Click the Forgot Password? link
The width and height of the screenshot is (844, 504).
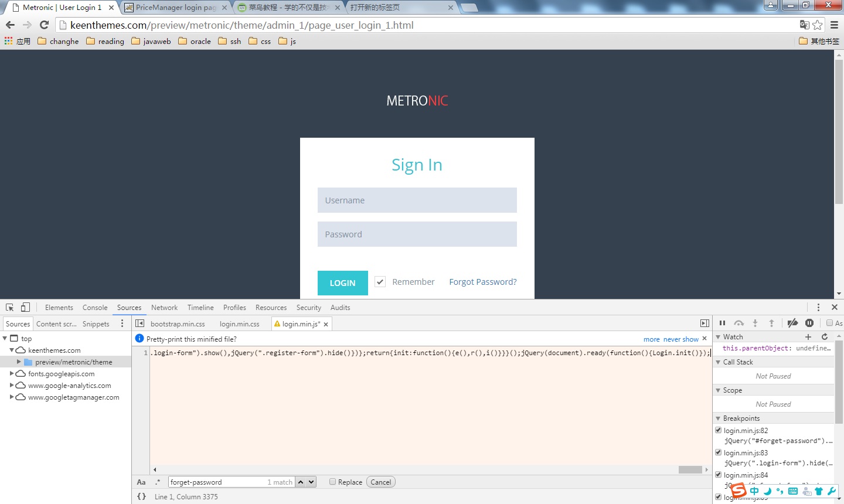point(483,282)
